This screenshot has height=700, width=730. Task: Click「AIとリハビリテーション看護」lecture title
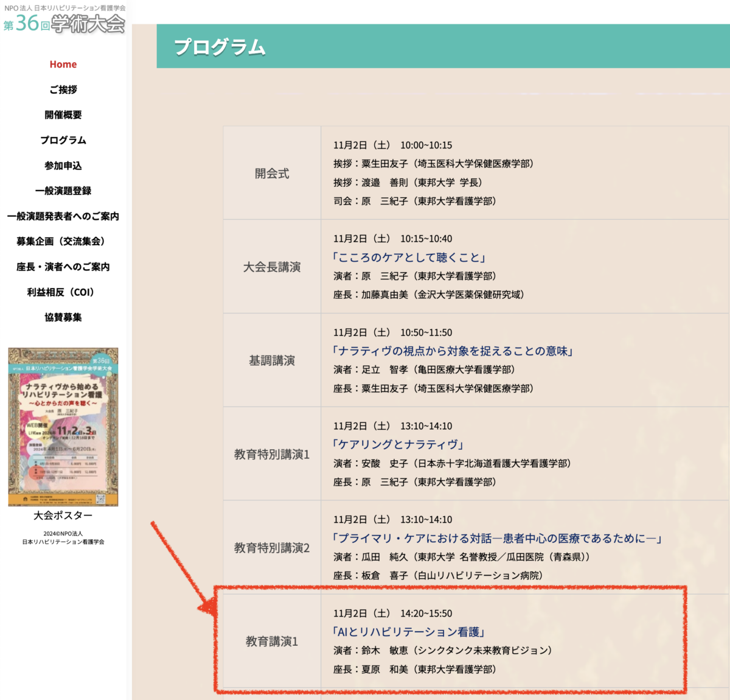click(409, 632)
